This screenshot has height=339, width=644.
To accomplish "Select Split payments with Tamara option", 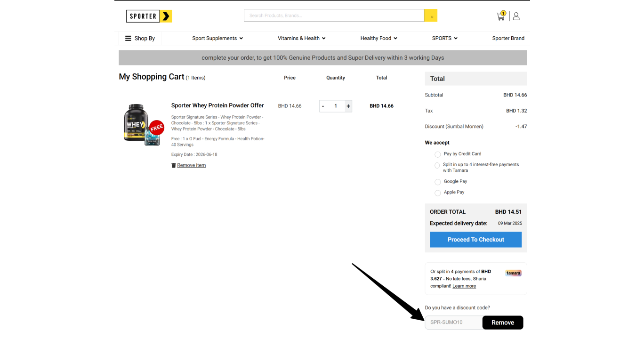I will pyautogui.click(x=438, y=165).
